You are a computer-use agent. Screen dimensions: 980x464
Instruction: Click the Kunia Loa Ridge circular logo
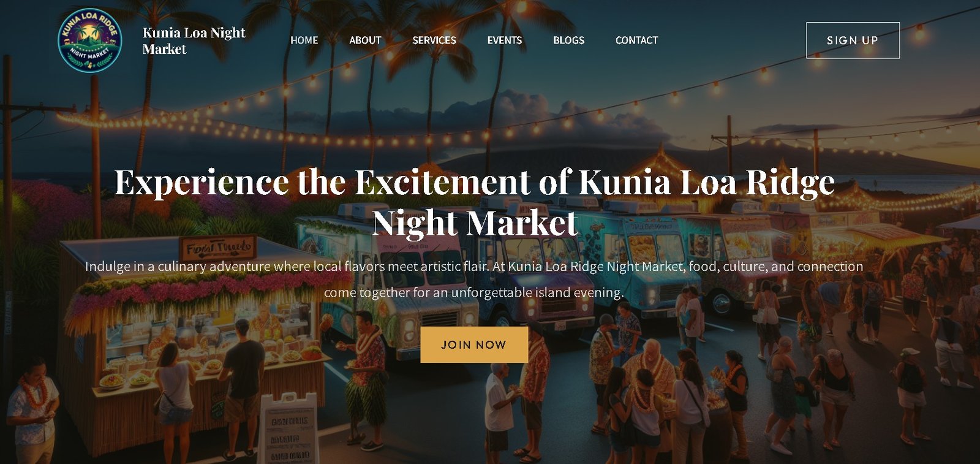click(90, 40)
